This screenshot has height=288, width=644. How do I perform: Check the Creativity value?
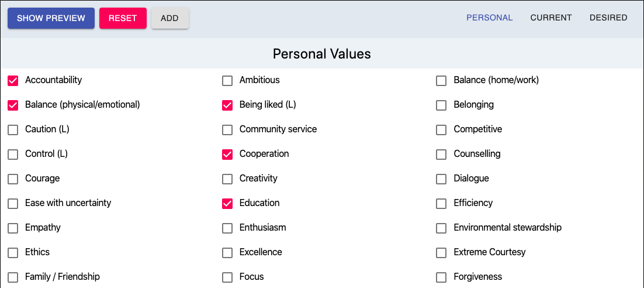[227, 179]
